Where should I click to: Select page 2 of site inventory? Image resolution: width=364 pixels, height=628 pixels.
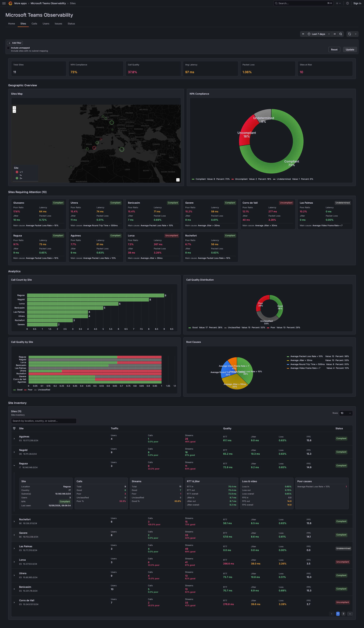click(x=343, y=614)
